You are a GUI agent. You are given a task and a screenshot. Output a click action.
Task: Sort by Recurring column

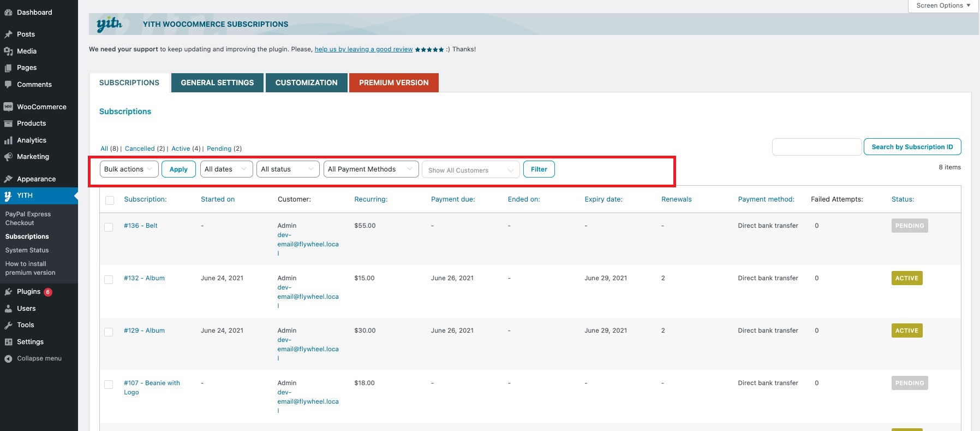371,199
